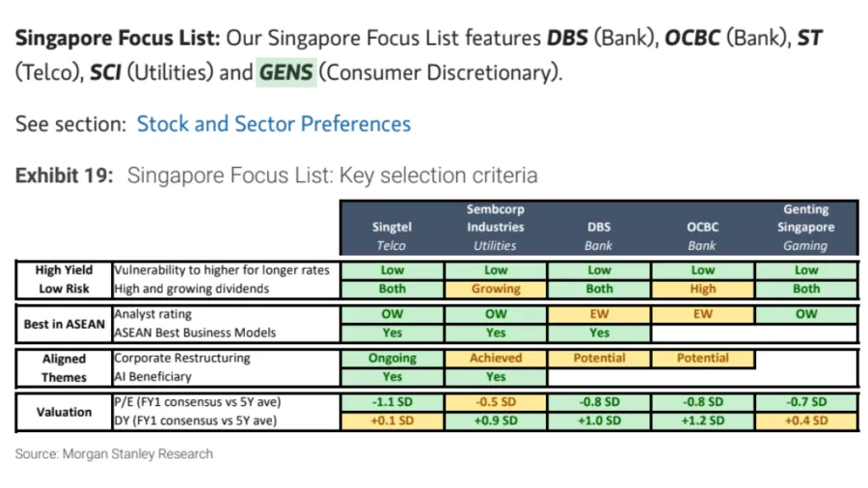Click the Aligned Themes row label
868x488 pixels.
[64, 367]
